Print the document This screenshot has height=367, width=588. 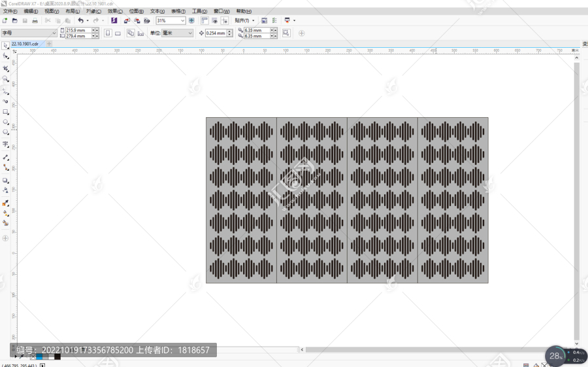point(35,21)
